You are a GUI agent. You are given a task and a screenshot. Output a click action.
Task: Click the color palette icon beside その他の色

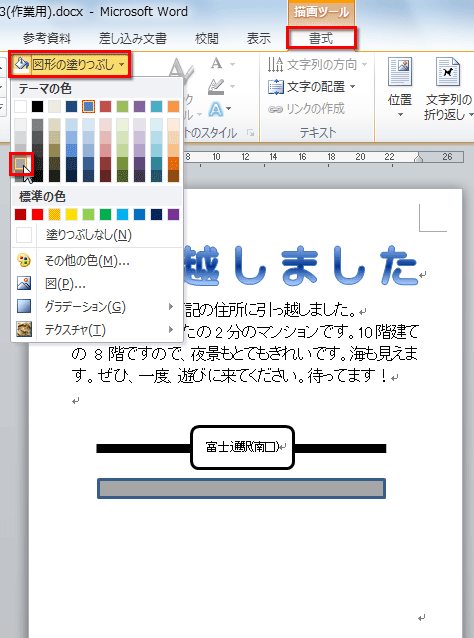[24, 260]
